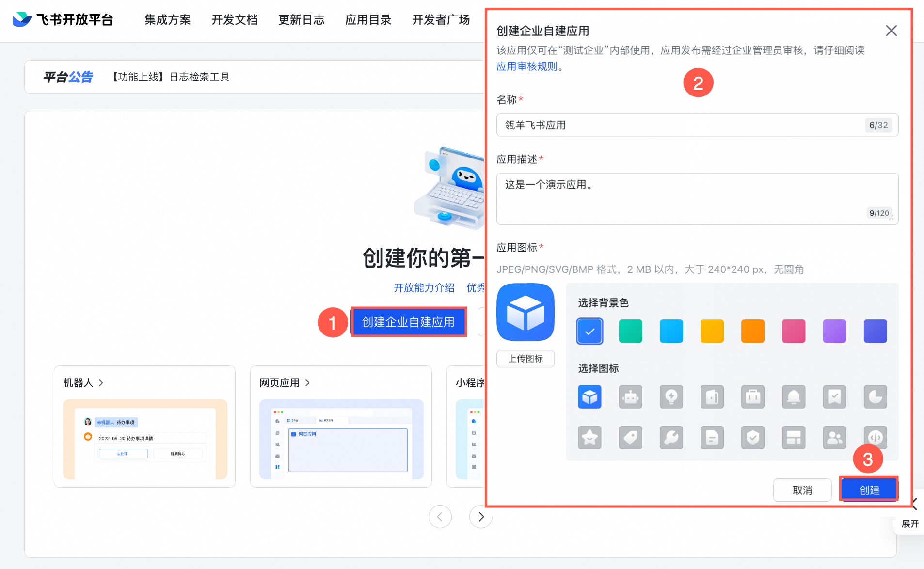Close the 创建企业自建应用 dialog
The image size is (924, 569).
(891, 31)
